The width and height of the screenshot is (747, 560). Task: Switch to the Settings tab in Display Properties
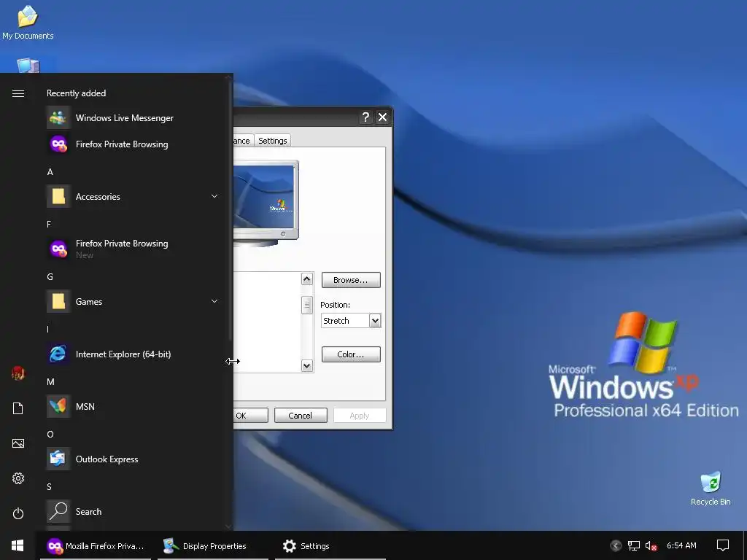(273, 141)
